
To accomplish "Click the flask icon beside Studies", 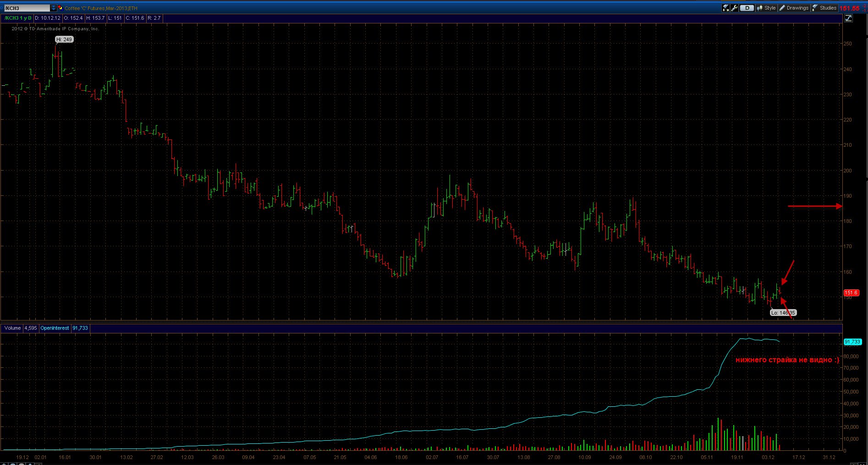I will [815, 8].
